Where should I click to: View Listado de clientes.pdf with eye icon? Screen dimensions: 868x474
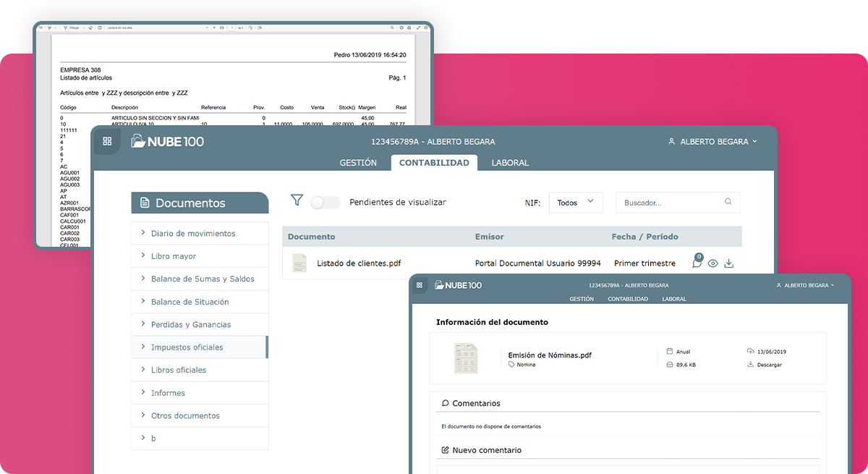click(x=713, y=263)
